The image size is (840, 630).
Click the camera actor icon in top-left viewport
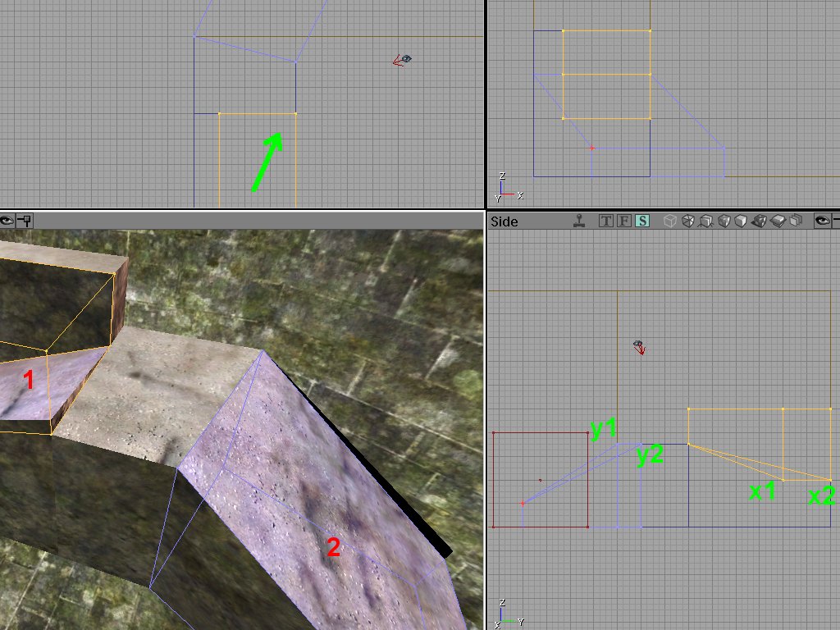coord(401,59)
